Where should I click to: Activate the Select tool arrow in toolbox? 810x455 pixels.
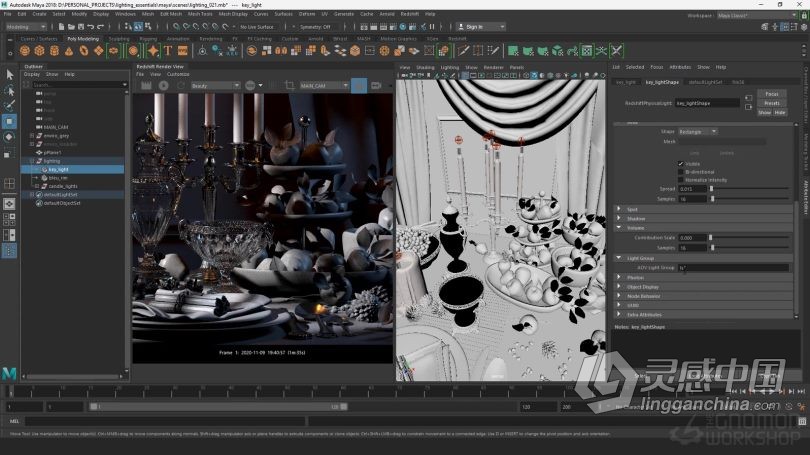(9, 75)
